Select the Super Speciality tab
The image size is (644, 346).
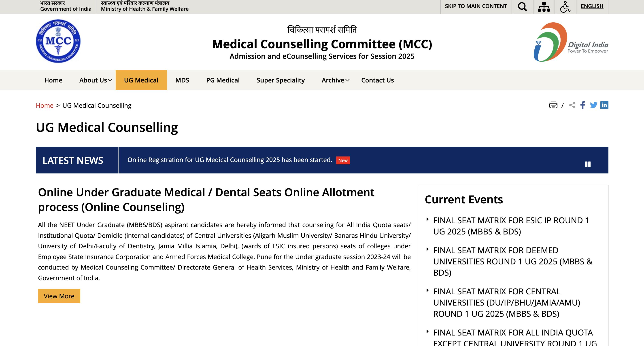[281, 80]
